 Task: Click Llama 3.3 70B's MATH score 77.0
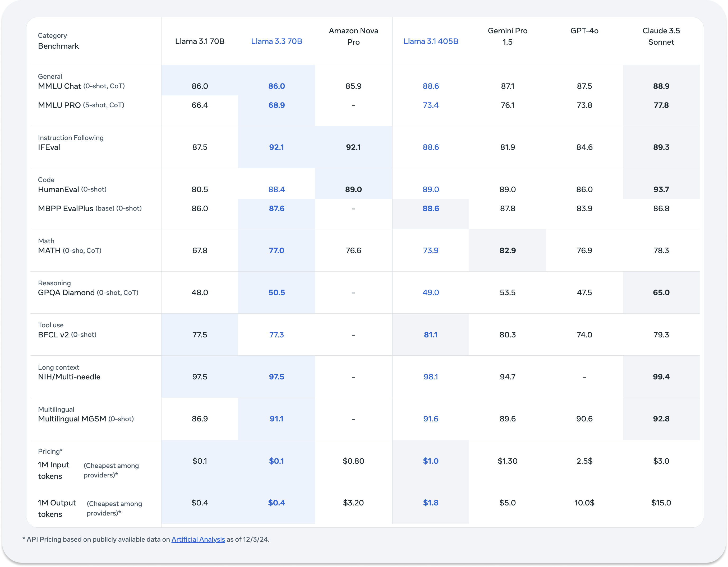click(276, 250)
